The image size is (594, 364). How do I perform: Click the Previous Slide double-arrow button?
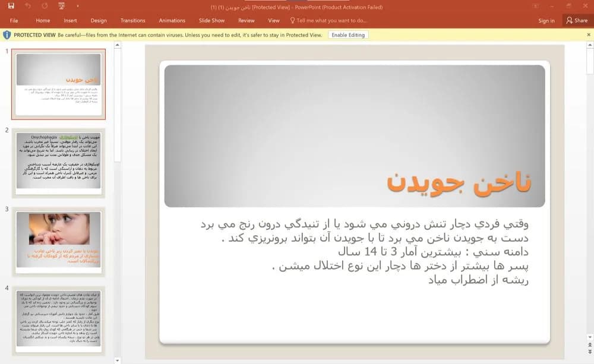(590, 345)
